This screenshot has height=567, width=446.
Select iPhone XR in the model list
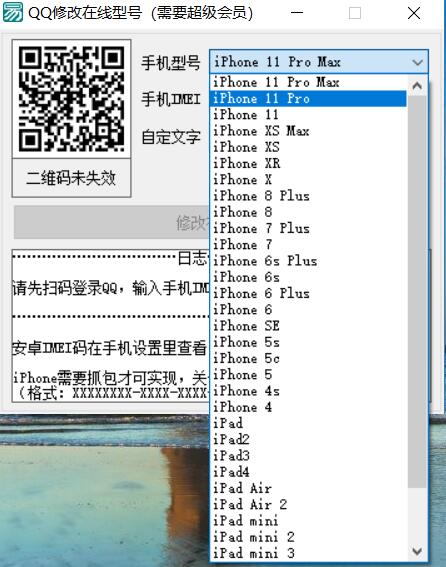tap(308, 163)
